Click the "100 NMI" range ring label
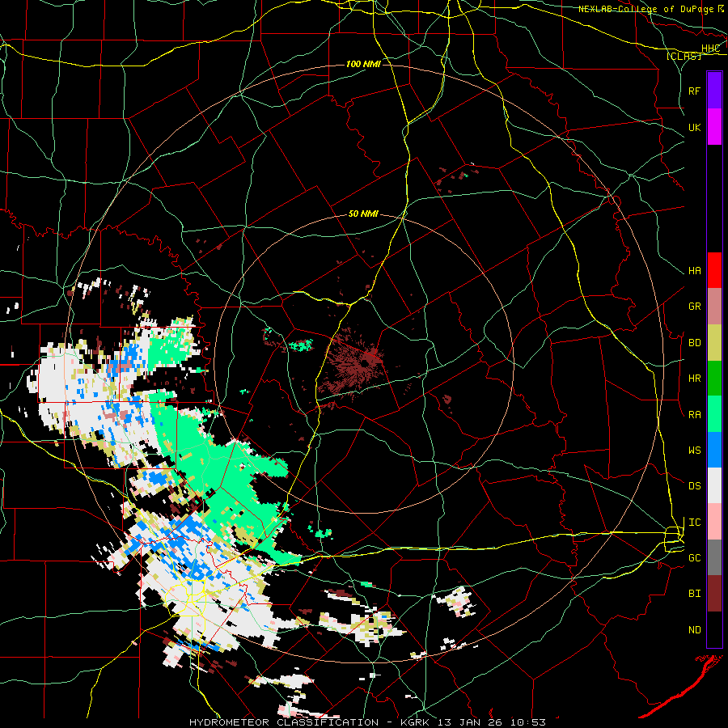This screenshot has height=728, width=728. click(363, 64)
